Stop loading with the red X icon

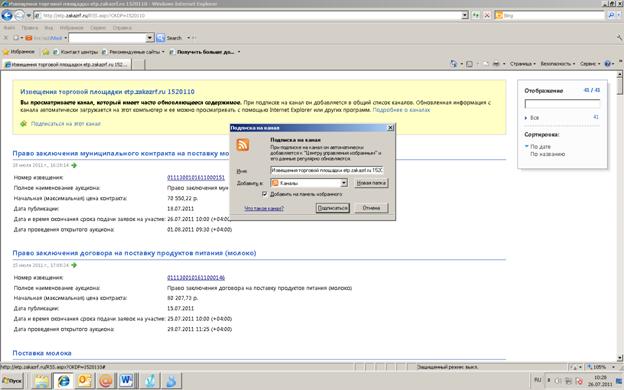click(x=487, y=16)
